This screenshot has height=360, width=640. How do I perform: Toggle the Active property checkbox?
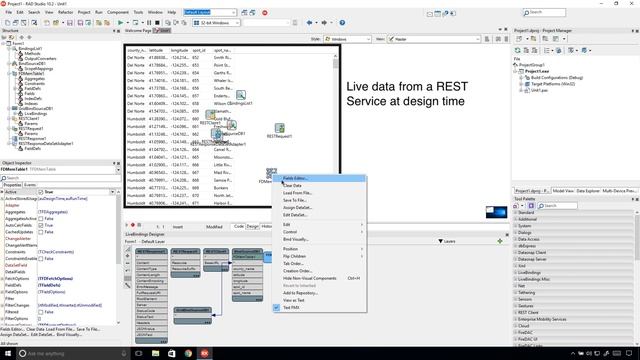[41, 192]
